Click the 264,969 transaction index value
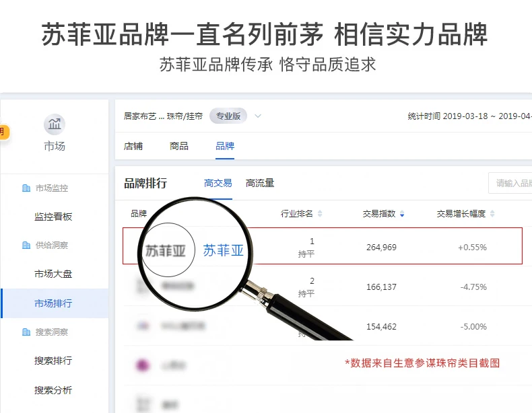Image resolution: width=532 pixels, height=413 pixels. pos(381,248)
